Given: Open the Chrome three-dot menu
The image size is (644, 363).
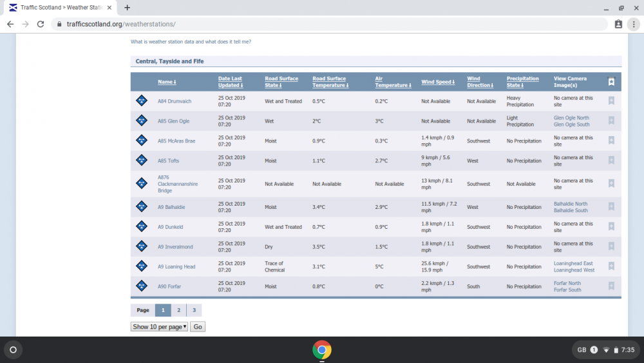Looking at the screenshot, I should coord(634,25).
